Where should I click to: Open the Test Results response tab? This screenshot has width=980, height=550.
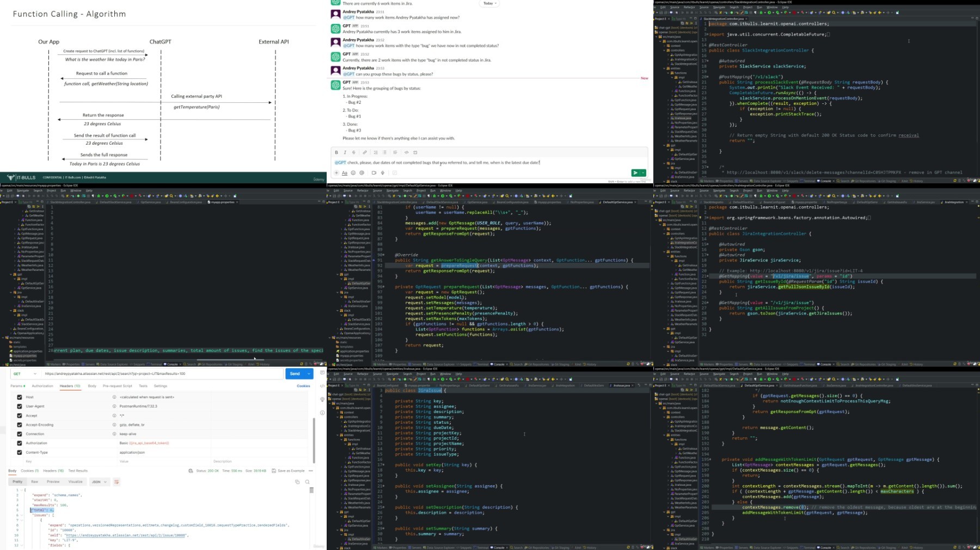78,471
